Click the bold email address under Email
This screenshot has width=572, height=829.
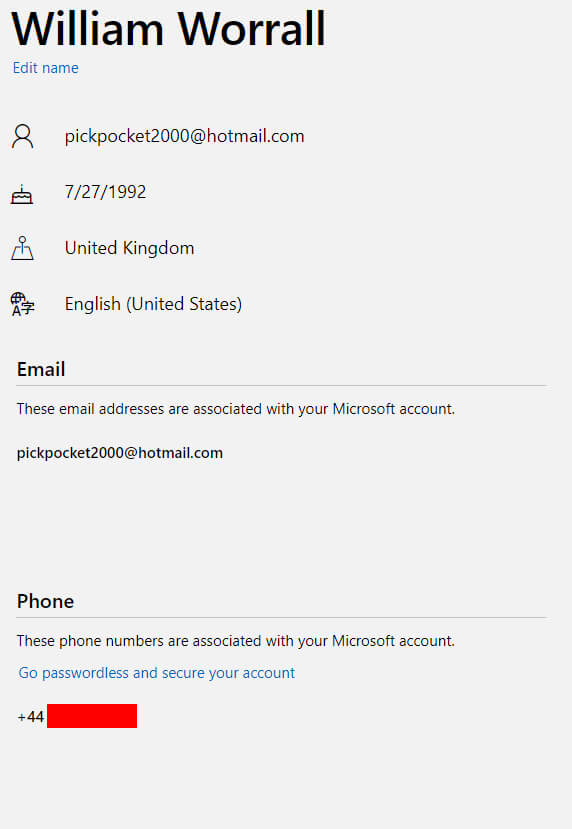click(120, 453)
